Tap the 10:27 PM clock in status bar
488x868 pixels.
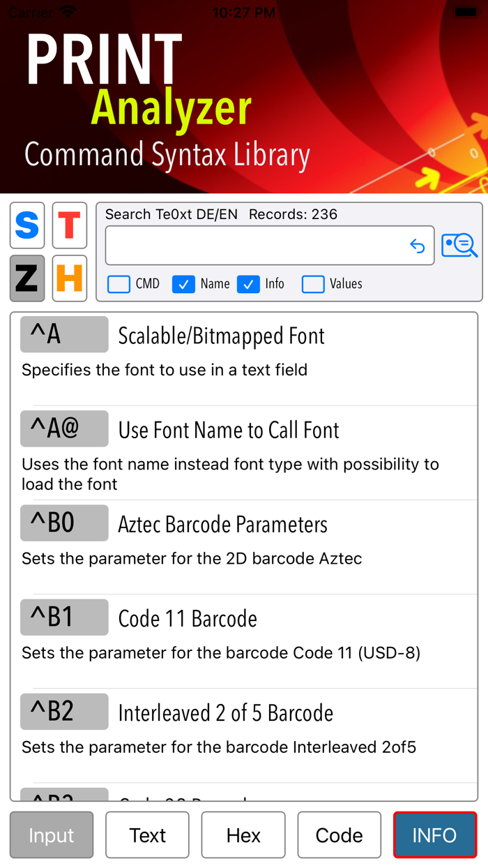pos(244,12)
